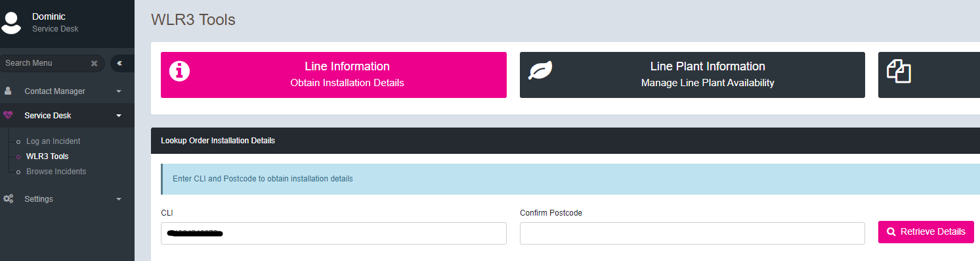This screenshot has height=261, width=980.
Task: Click the Settings gears icon
Action: coord(8,199)
